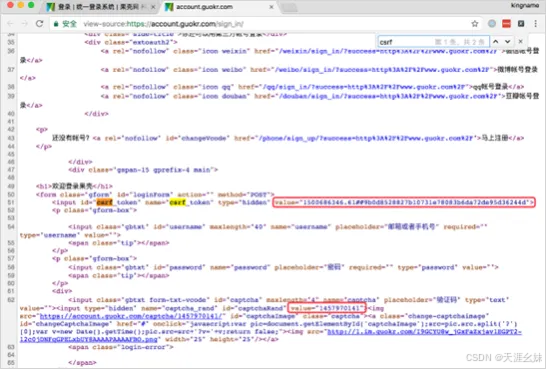Open the /douban/sign_in/ href link
The width and height of the screenshot is (546, 369).
coord(388,96)
